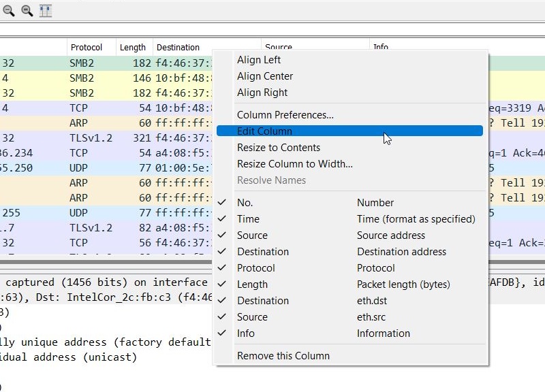Disable the Info column checkmark
Screen dimensions: 545x392
coord(245,333)
